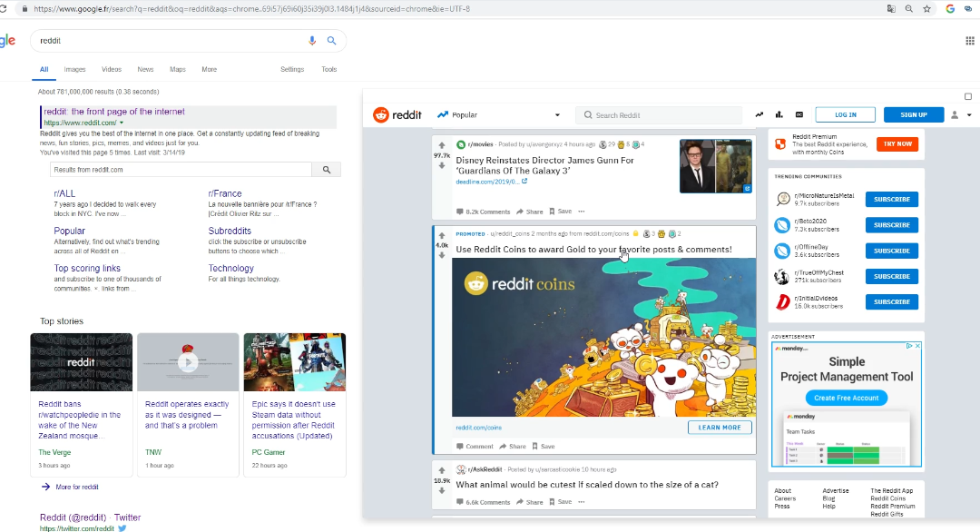The image size is (980, 532).
Task: Upvote the Disney James Gunn post
Action: [442, 145]
